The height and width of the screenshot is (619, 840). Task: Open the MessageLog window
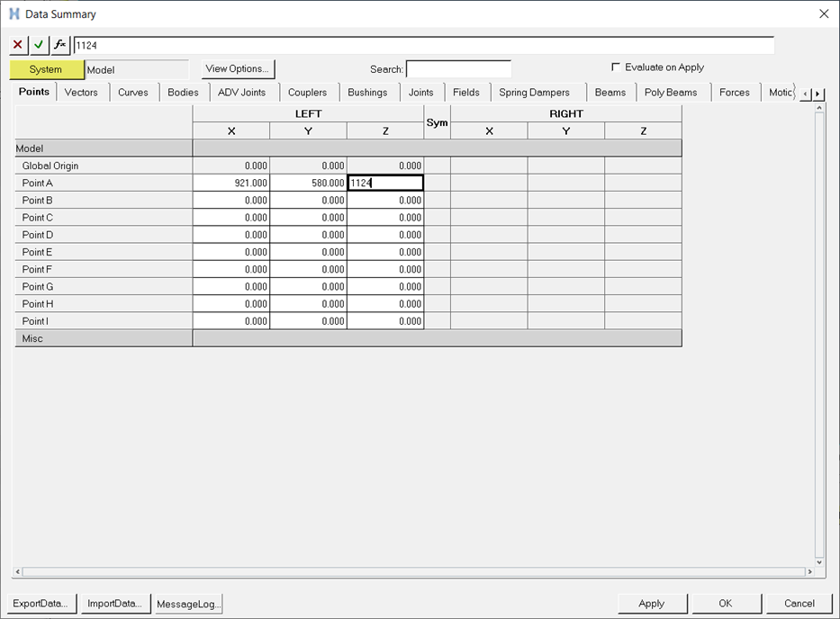pos(188,604)
